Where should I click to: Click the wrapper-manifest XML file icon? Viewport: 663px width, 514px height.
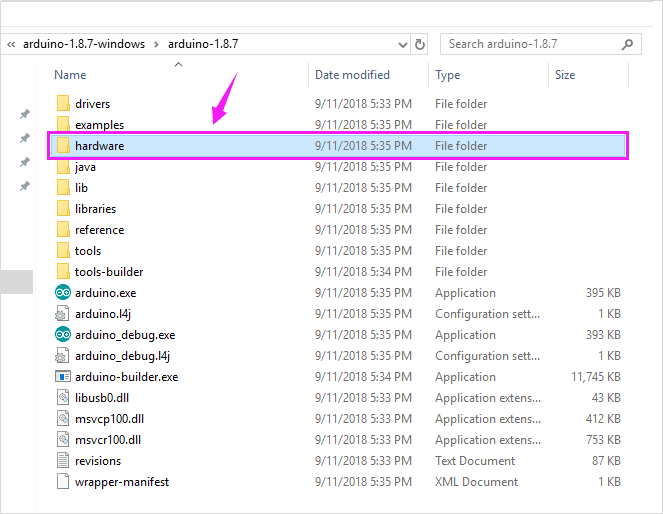(x=63, y=481)
